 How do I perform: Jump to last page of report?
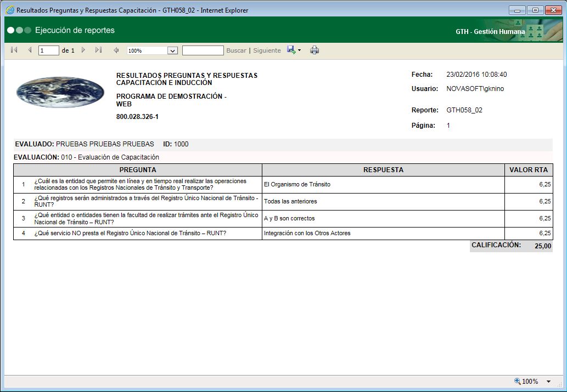(x=98, y=50)
